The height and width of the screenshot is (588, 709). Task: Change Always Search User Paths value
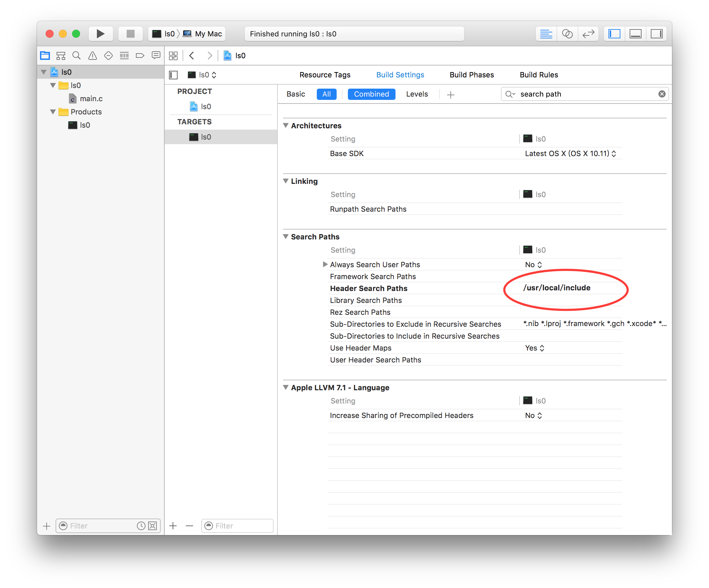tap(533, 265)
